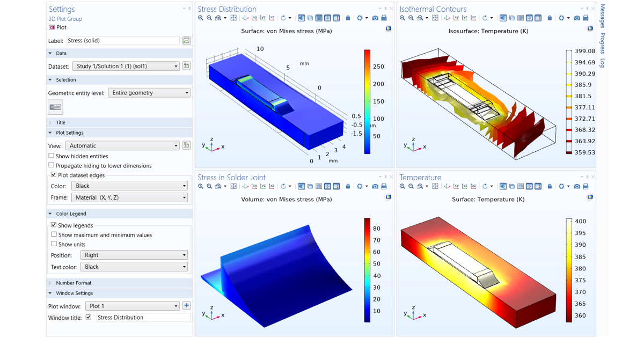Open the View dropdown set to Automatic
The height and width of the screenshot is (338, 644).
click(122, 145)
